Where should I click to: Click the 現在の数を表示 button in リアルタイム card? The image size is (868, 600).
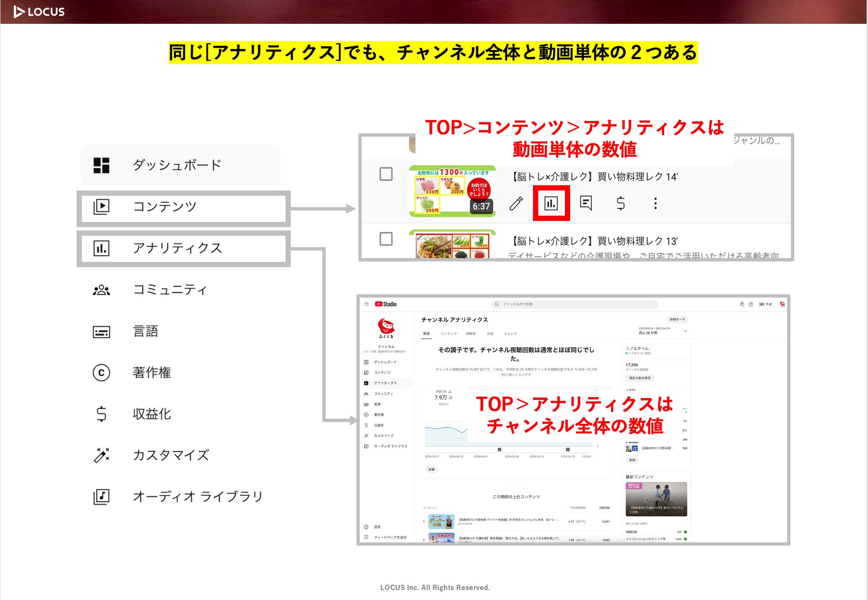pyautogui.click(x=640, y=378)
